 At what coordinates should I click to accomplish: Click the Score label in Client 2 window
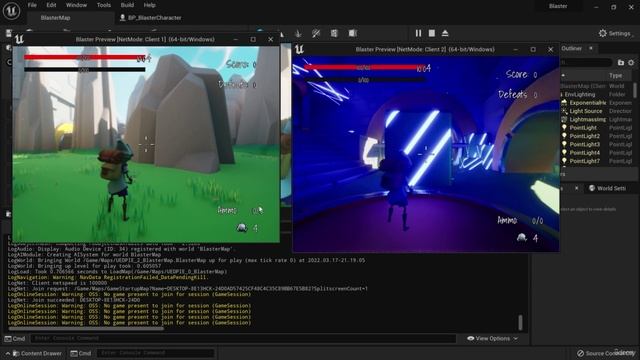[x=516, y=74]
